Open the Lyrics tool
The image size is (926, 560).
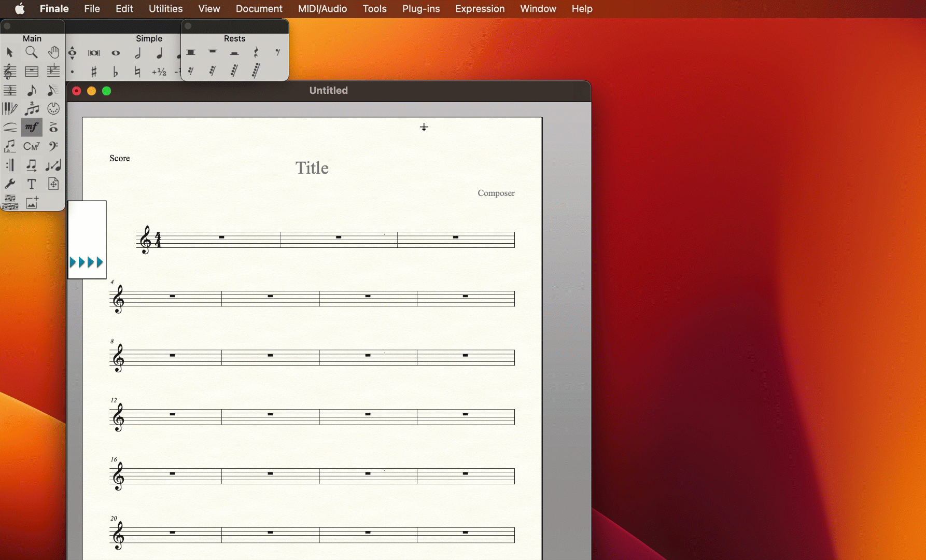click(x=10, y=146)
